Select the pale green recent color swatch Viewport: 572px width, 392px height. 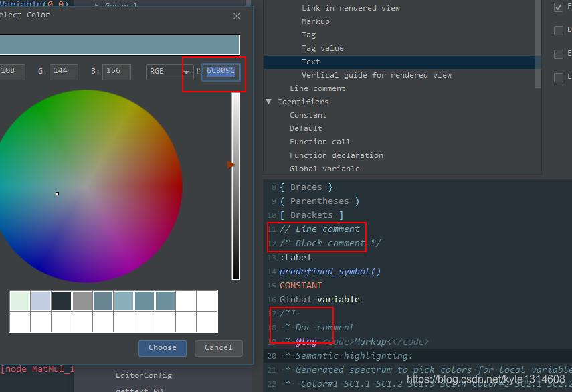[x=20, y=301]
